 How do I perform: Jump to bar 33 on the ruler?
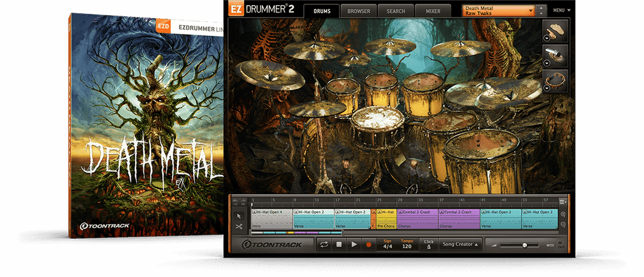pos(420,200)
